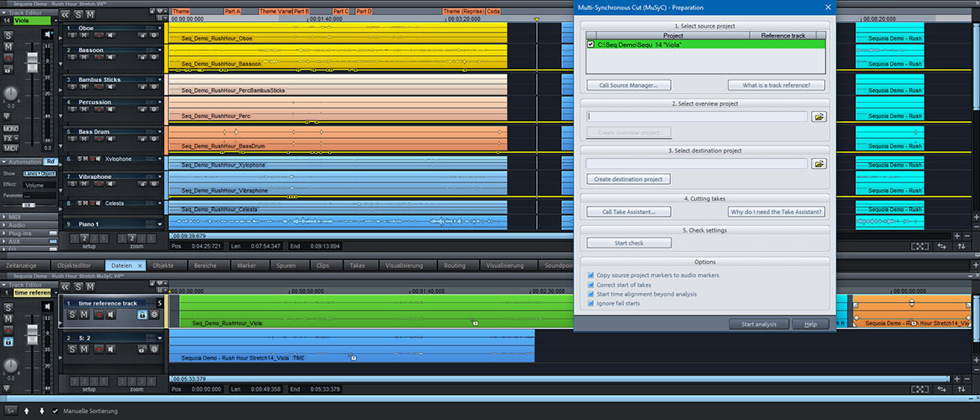980x420 pixels.
Task: Click Create destination project button
Action: [x=629, y=179]
